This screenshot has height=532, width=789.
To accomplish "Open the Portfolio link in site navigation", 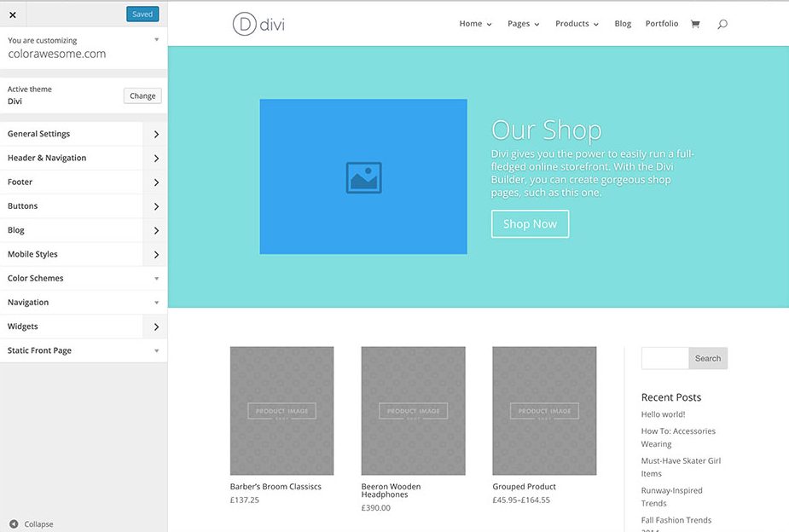I will click(662, 24).
